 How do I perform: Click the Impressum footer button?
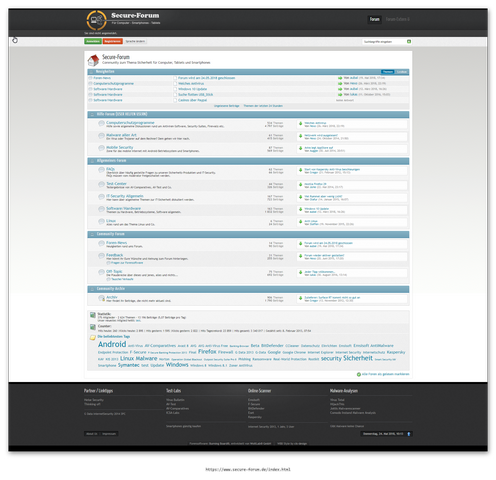point(109,434)
